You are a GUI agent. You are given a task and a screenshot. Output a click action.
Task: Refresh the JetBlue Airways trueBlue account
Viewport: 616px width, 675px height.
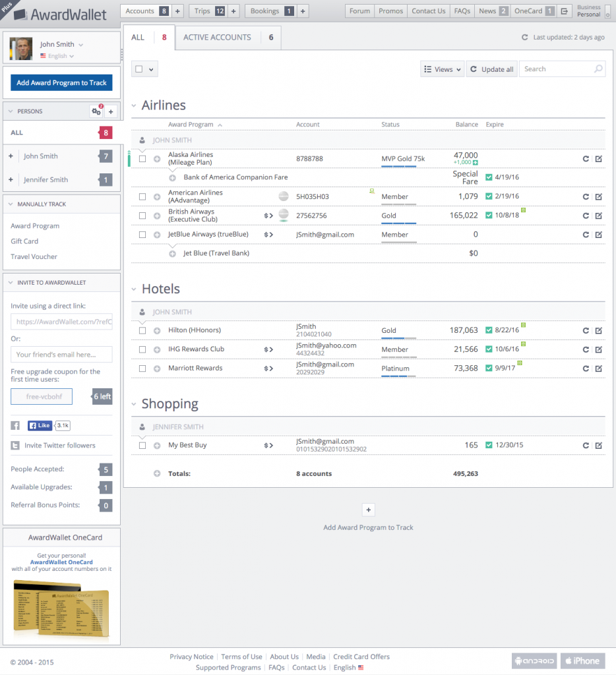pyautogui.click(x=586, y=235)
